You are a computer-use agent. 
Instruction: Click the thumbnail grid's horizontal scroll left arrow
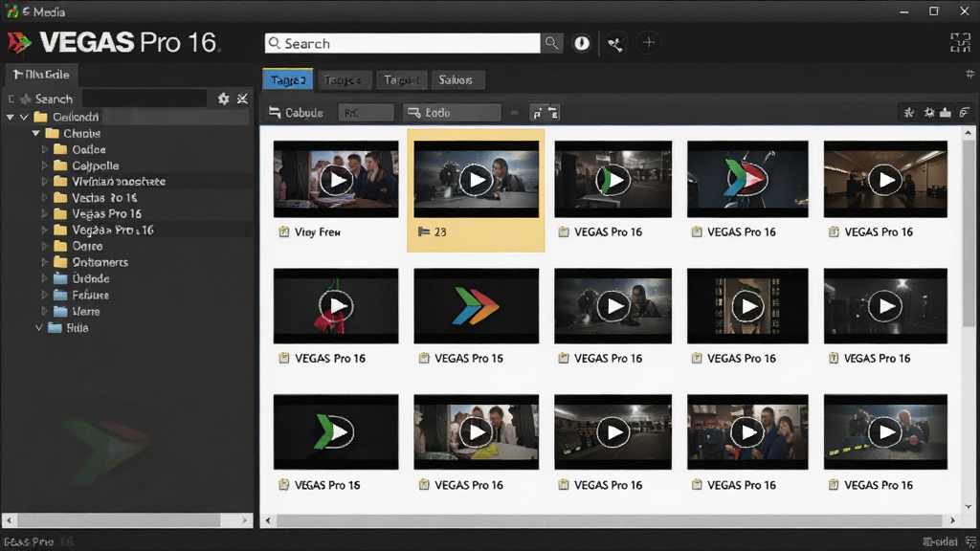268,519
